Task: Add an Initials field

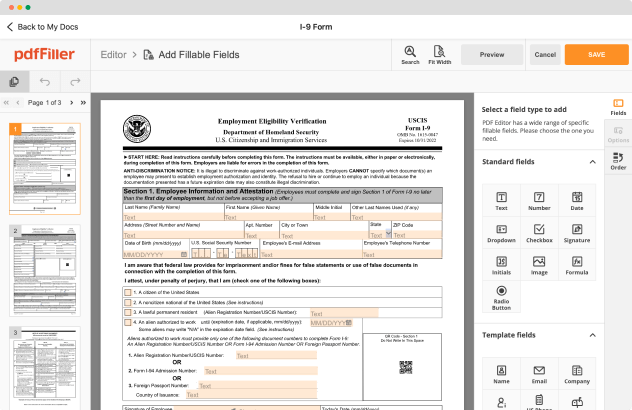Action: click(501, 265)
